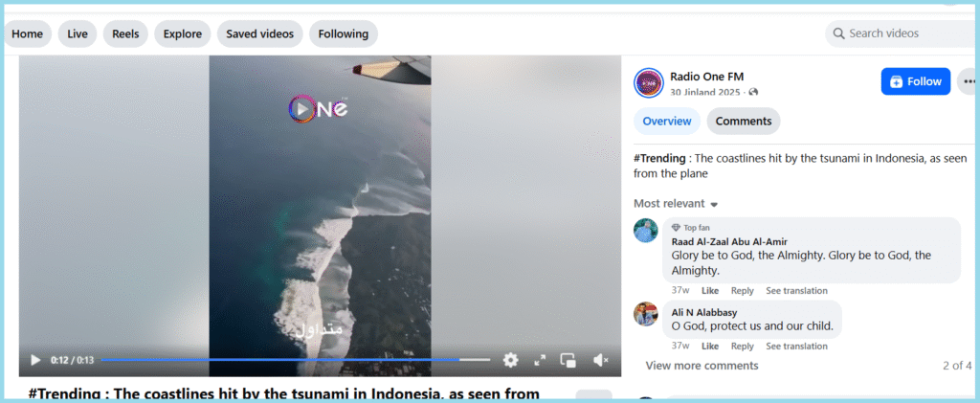Unmute the video sound
The height and width of the screenshot is (403, 980).
(x=600, y=360)
